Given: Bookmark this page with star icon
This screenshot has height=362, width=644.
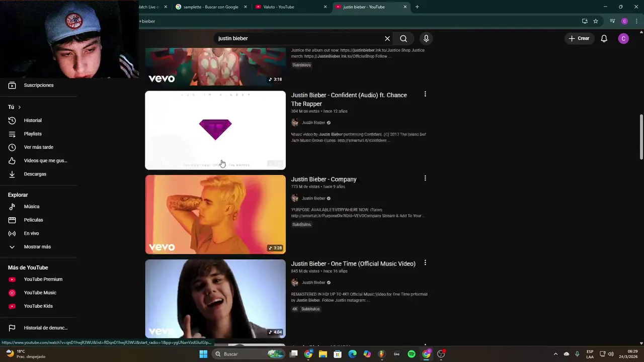Looking at the screenshot, I should coord(596,21).
